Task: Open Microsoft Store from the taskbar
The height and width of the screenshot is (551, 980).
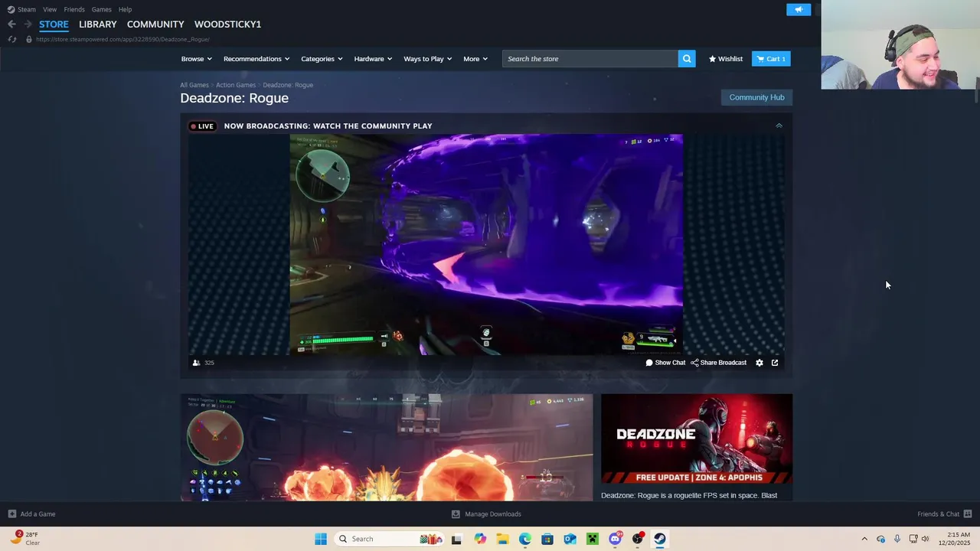Action: [x=547, y=539]
